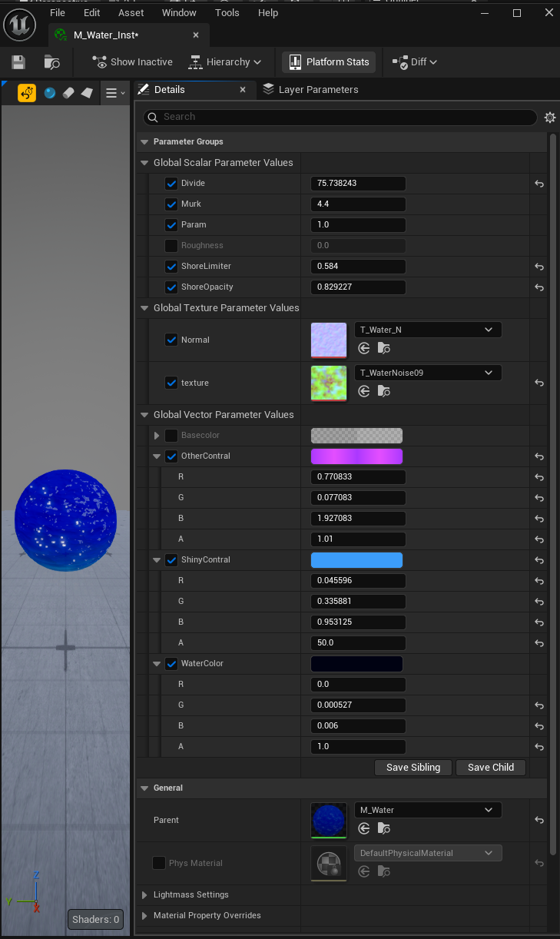560x939 pixels.
Task: Toggle Show Inactive parameters
Action: click(x=131, y=62)
